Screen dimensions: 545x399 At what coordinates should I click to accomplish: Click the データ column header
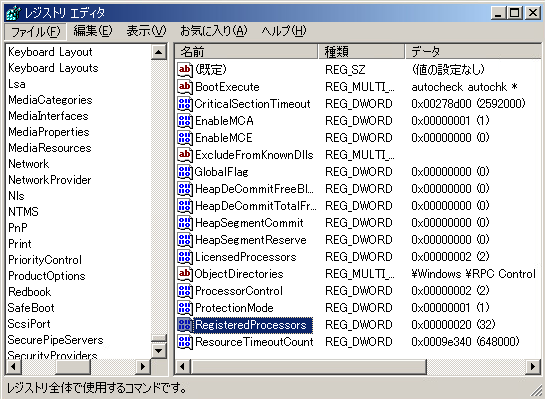click(473, 52)
